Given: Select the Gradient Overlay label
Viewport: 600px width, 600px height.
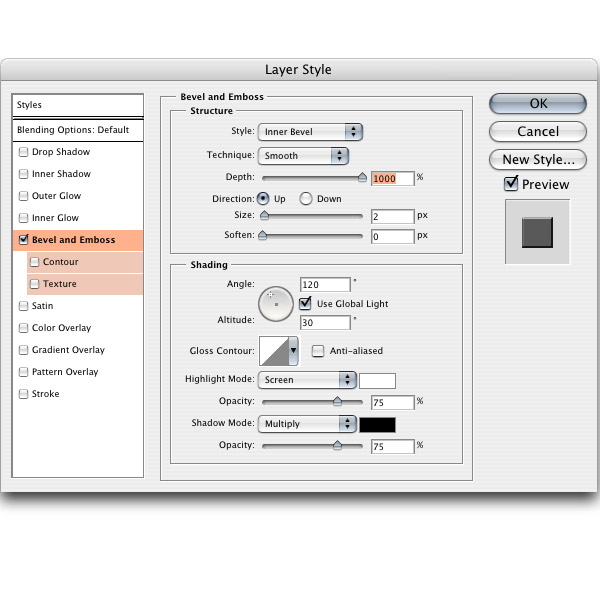Looking at the screenshot, I should (68, 350).
